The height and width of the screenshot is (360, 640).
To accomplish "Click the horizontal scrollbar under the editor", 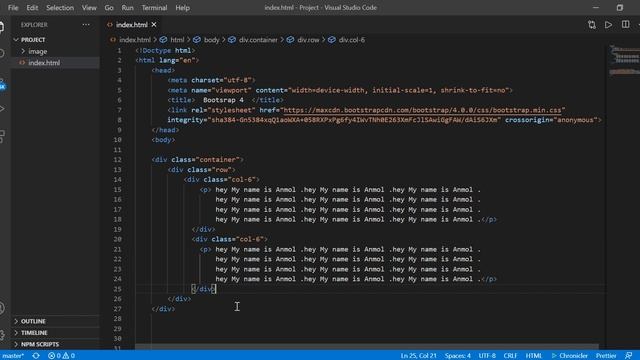I will click(x=367, y=347).
